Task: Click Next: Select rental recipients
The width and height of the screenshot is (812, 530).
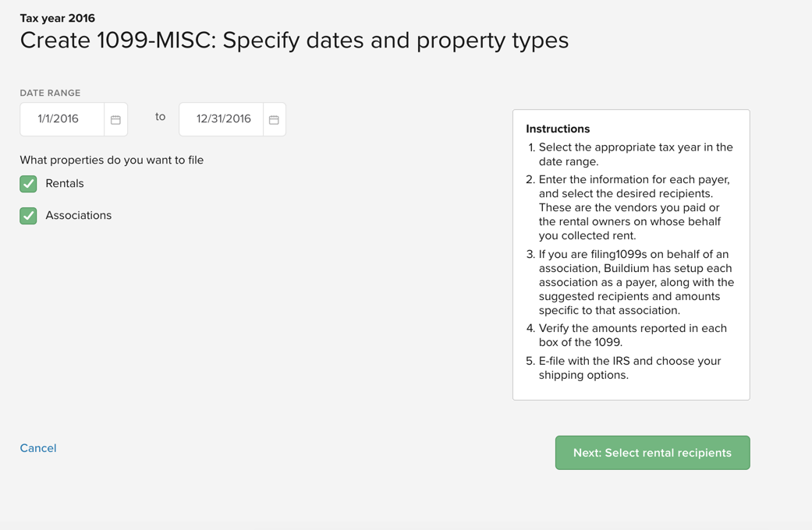Action: click(x=652, y=452)
